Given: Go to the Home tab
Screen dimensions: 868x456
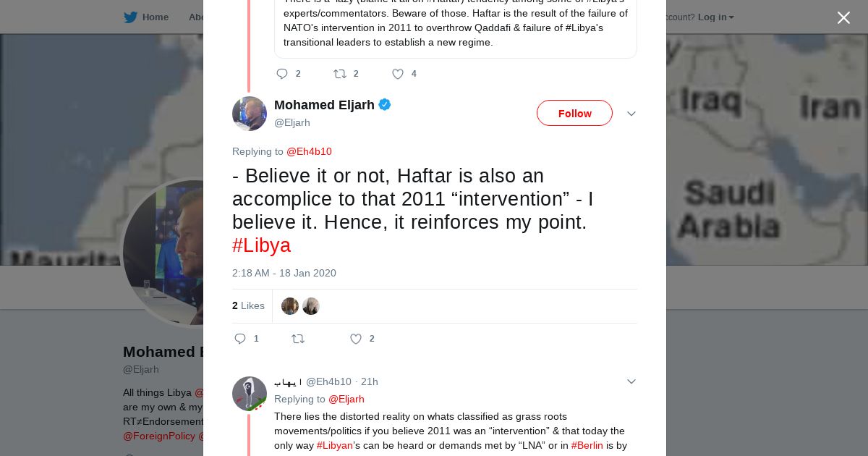Looking at the screenshot, I should (155, 17).
